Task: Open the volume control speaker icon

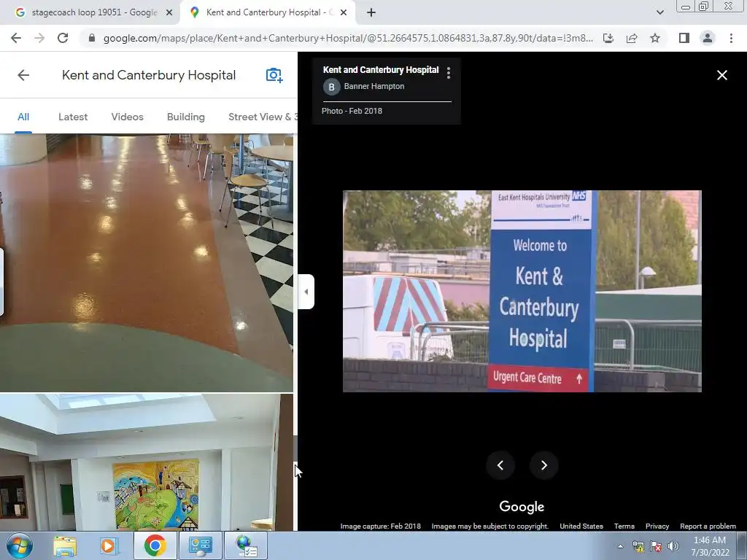Action: pyautogui.click(x=673, y=546)
